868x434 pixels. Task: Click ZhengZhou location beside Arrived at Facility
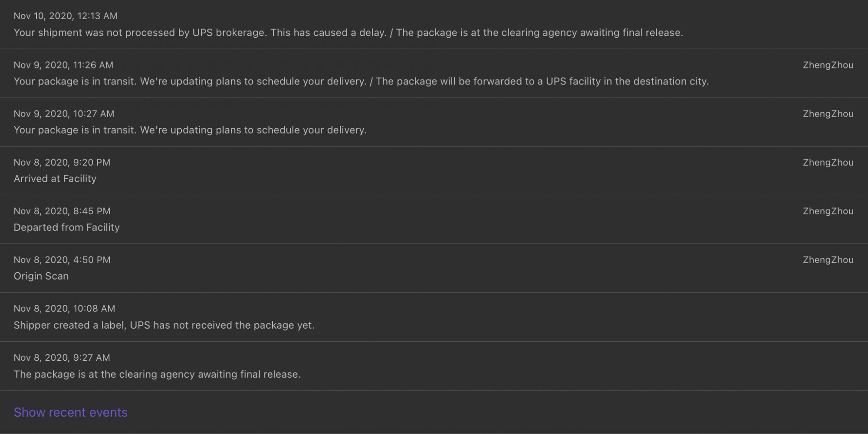click(828, 163)
